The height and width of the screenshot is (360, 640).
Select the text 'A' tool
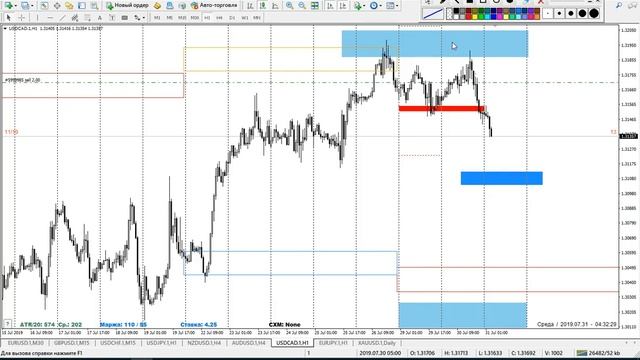coord(100,18)
